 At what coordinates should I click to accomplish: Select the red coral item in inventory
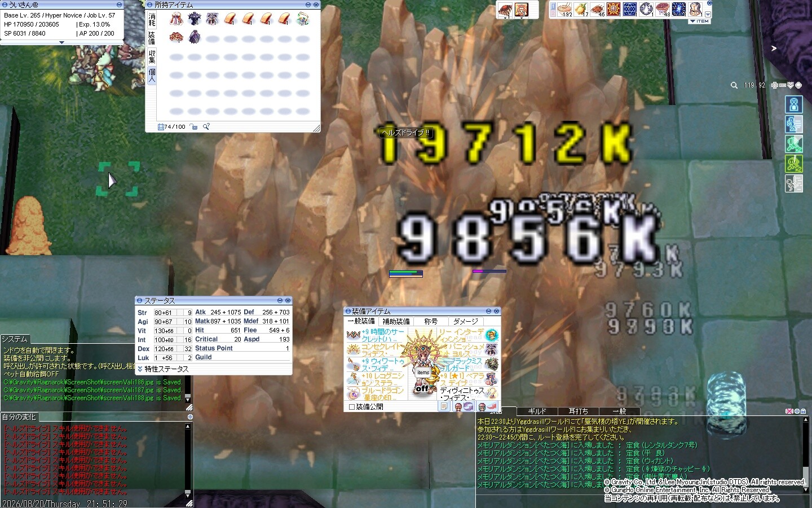176,38
